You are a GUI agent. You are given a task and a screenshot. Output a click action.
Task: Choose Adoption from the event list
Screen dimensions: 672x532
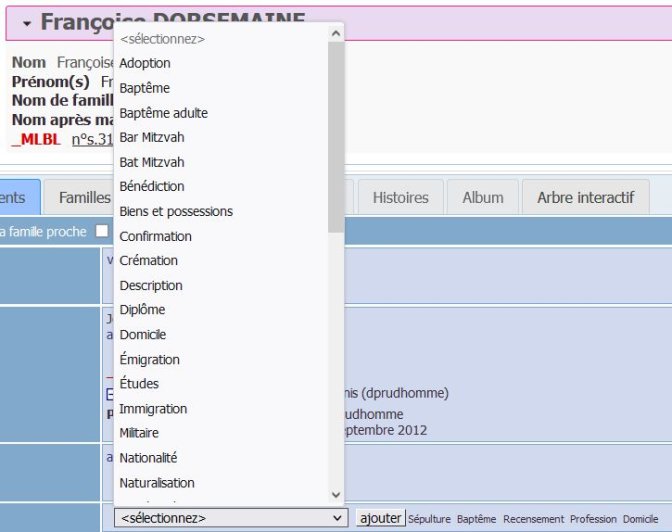coord(145,63)
